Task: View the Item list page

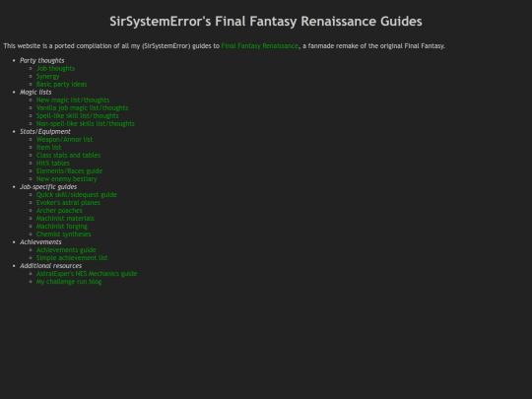Action: pos(49,147)
